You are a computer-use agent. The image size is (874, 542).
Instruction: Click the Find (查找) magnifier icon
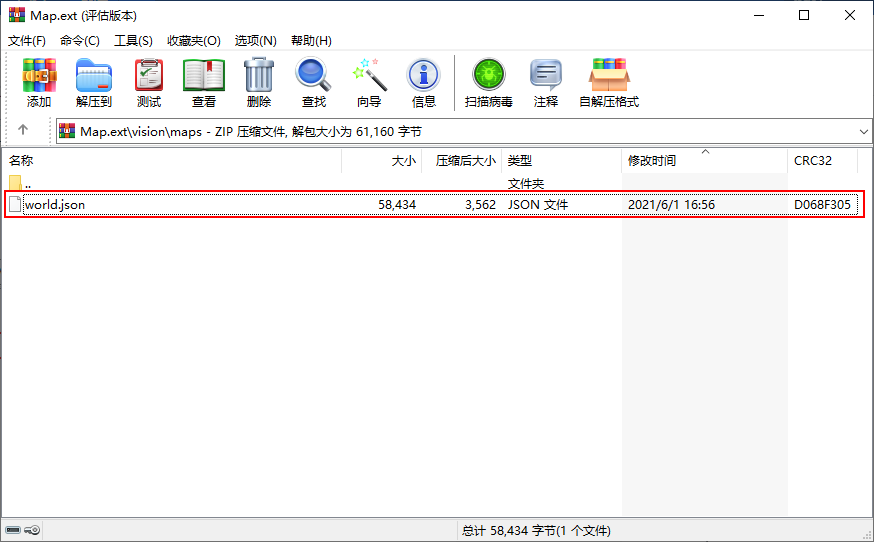click(313, 75)
